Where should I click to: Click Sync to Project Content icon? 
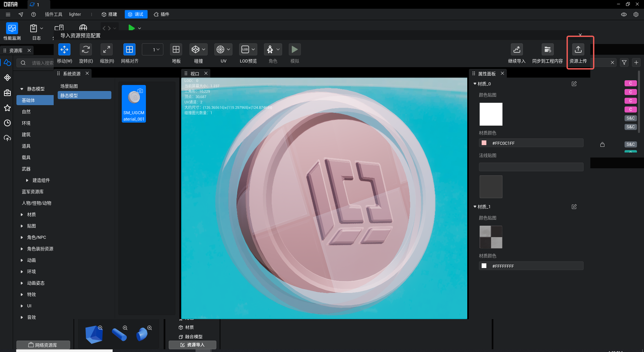point(547,50)
